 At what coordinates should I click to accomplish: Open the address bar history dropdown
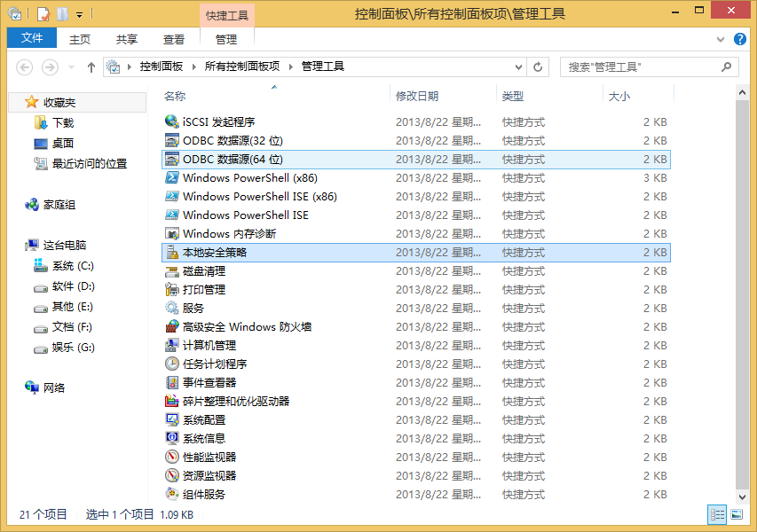[x=518, y=67]
